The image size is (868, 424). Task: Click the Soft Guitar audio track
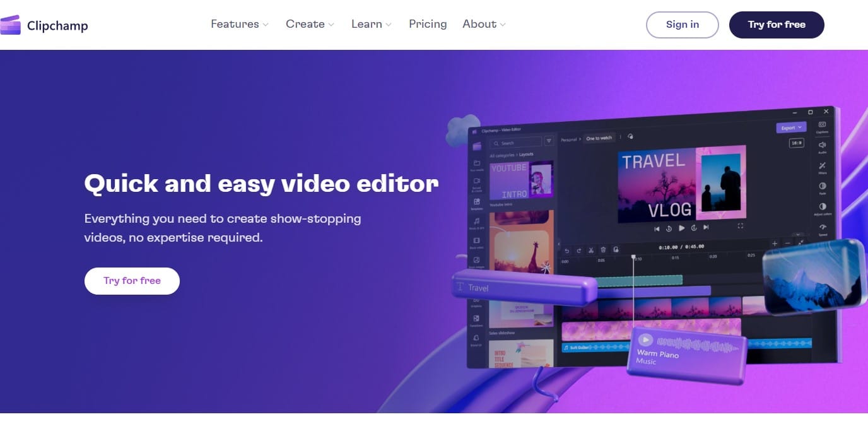597,348
